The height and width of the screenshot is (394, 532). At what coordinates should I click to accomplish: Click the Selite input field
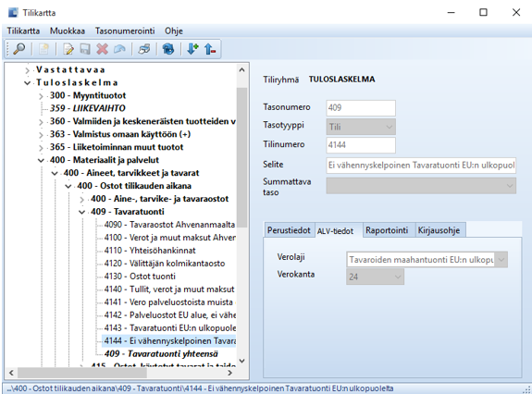(x=421, y=166)
